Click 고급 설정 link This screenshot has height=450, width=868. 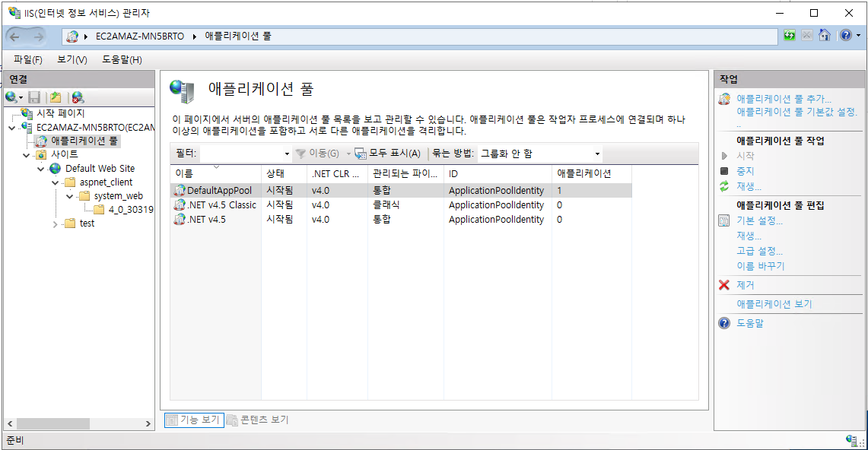coord(759,251)
